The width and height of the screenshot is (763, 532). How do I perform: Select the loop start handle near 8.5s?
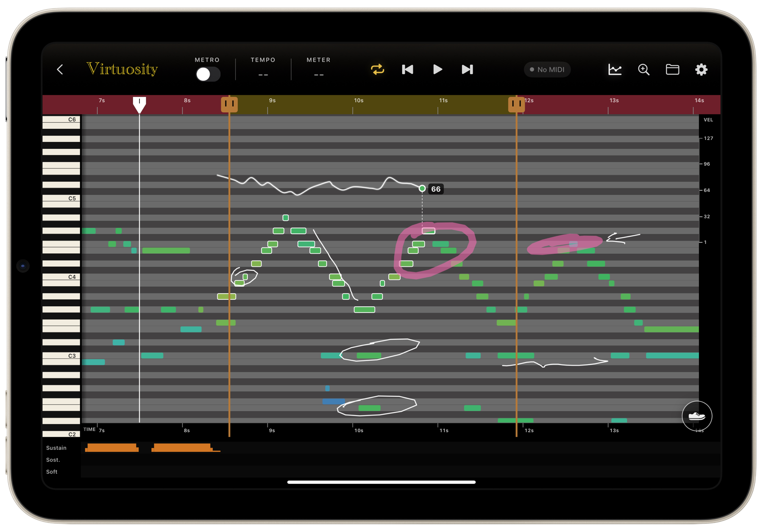coord(229,104)
